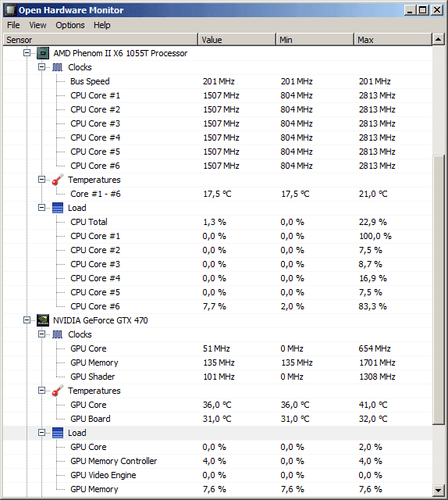Click the Value column header

(236, 40)
